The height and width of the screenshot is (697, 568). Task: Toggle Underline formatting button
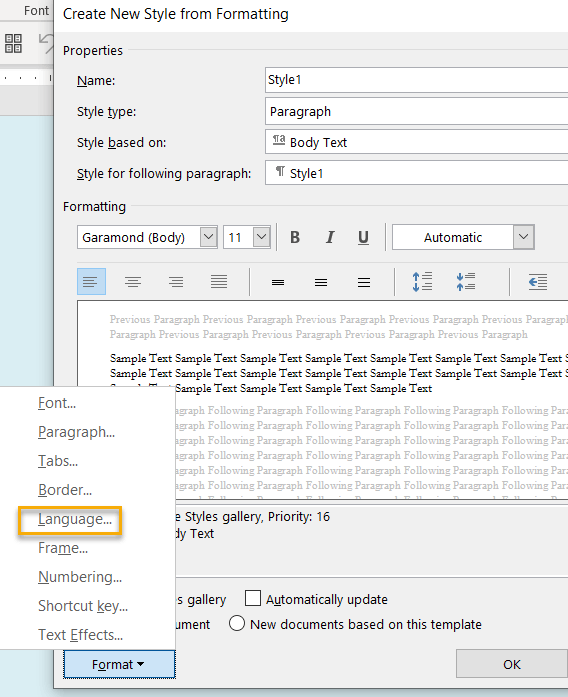point(363,237)
